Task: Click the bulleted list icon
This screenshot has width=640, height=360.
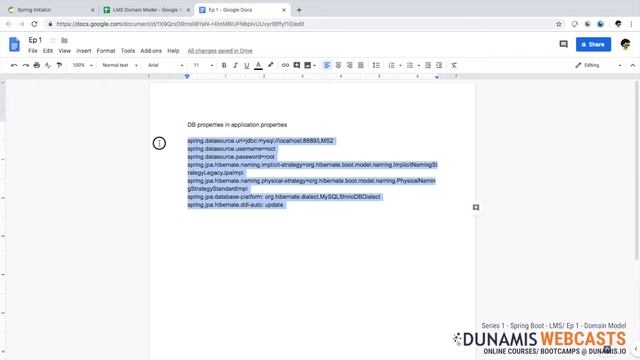Action: pyautogui.click(x=410, y=65)
